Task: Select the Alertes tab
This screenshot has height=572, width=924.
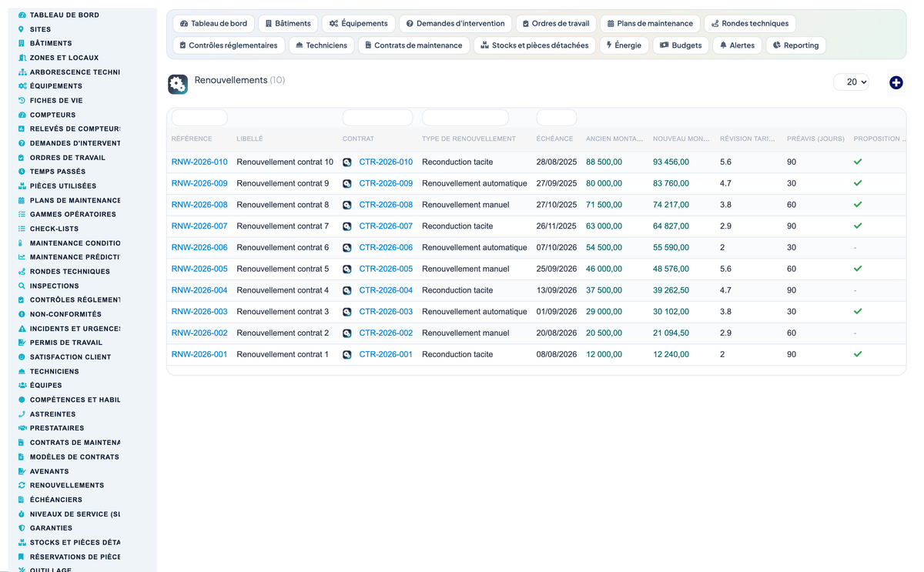Action: pyautogui.click(x=737, y=45)
